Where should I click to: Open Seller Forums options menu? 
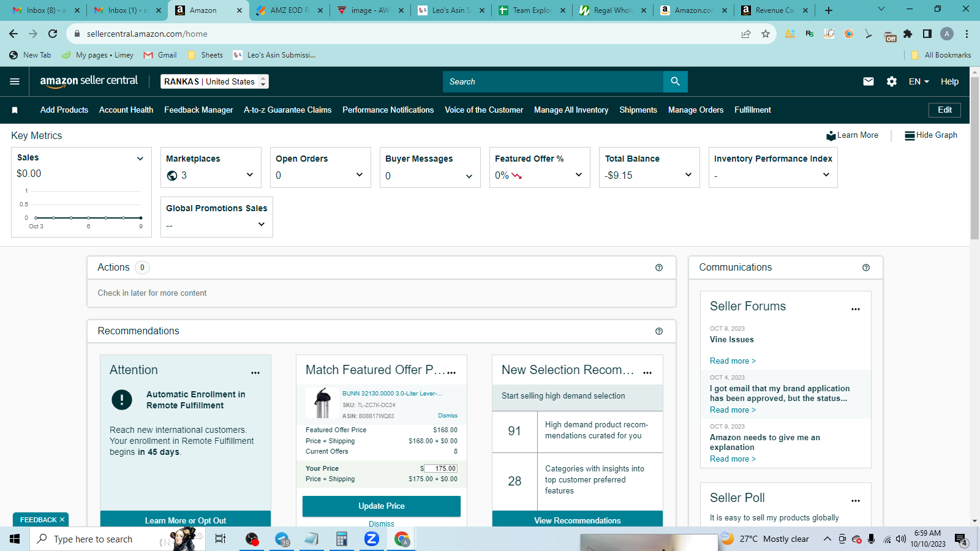[856, 309]
